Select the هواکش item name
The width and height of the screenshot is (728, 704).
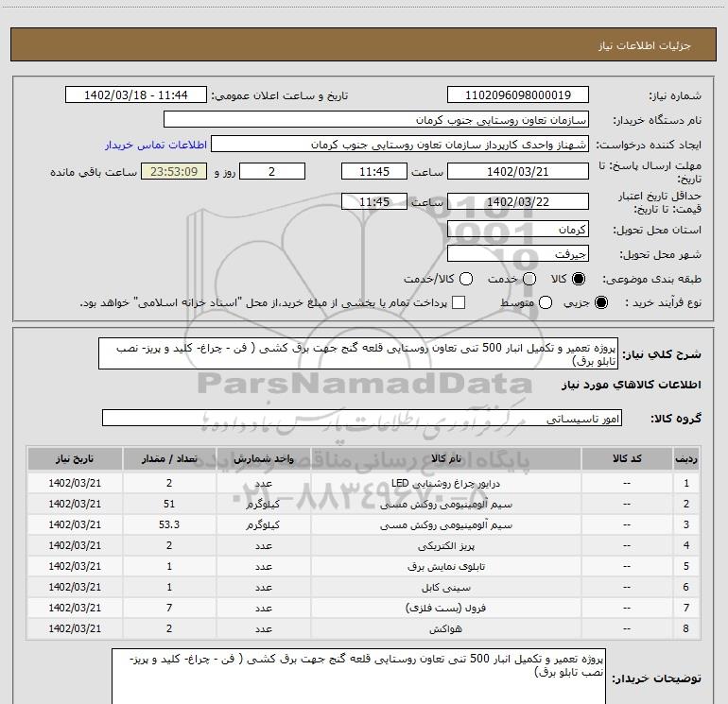[x=446, y=628]
